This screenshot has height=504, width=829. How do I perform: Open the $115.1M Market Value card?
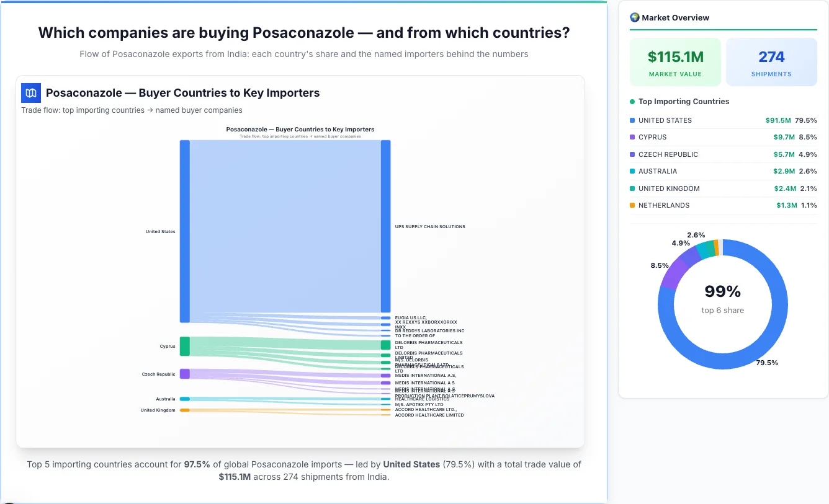675,61
